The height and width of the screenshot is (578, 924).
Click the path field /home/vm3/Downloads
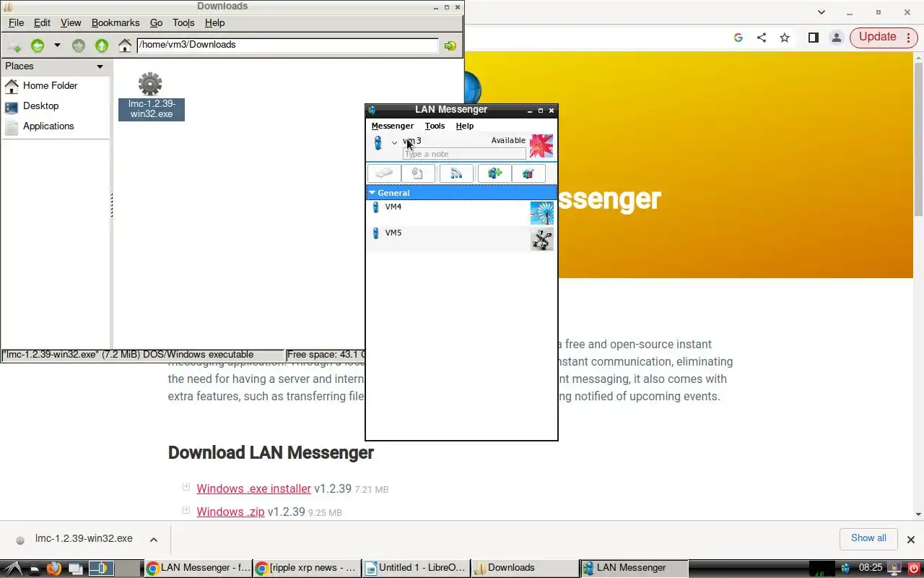287,45
